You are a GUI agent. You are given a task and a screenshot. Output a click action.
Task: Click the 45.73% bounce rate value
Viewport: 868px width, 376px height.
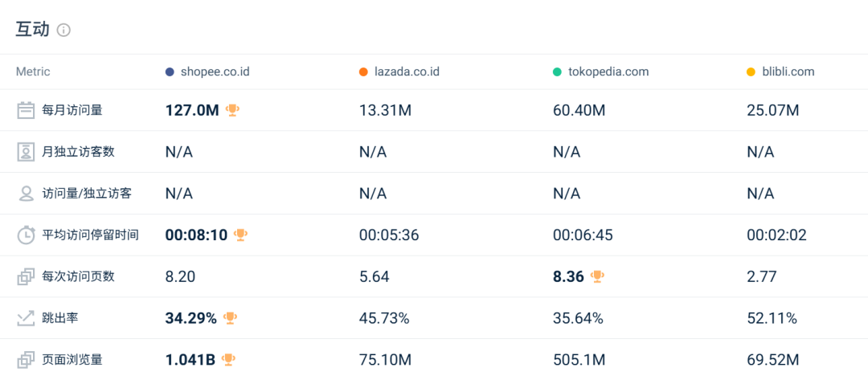pyautogui.click(x=384, y=318)
